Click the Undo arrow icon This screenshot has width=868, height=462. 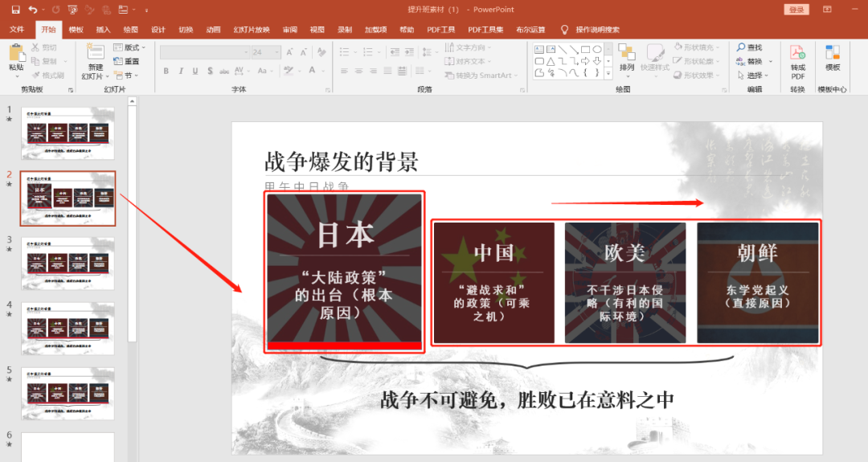33,10
